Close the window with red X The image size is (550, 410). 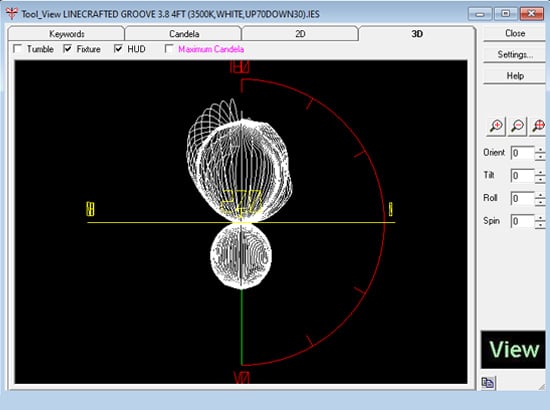point(532,14)
